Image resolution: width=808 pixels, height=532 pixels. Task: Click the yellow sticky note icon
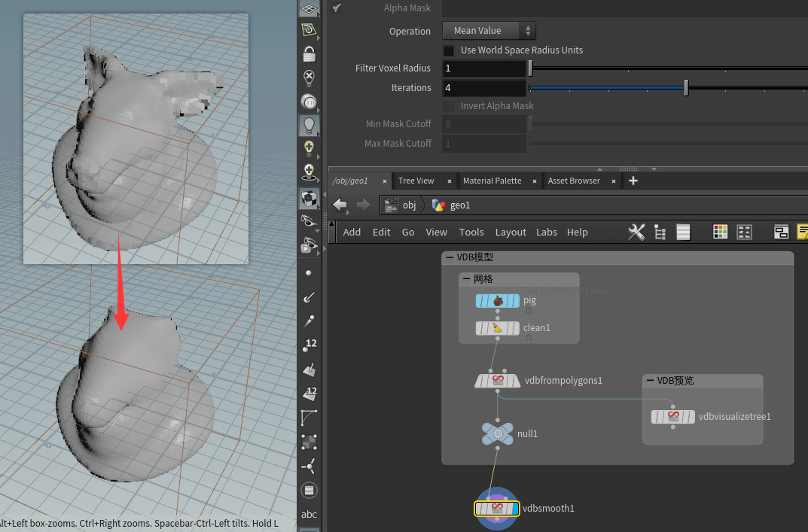coord(803,232)
